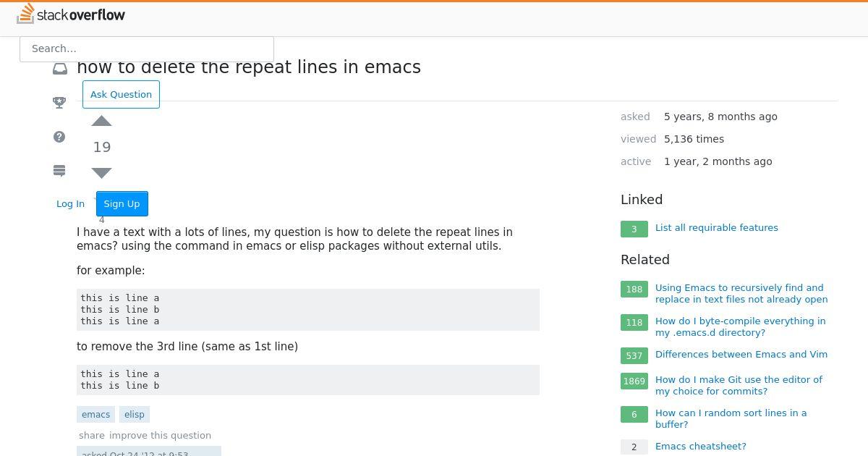Screen dimensions: 868x456
Task: Downvote the question with the down arrow
Action: pyautogui.click(x=102, y=173)
